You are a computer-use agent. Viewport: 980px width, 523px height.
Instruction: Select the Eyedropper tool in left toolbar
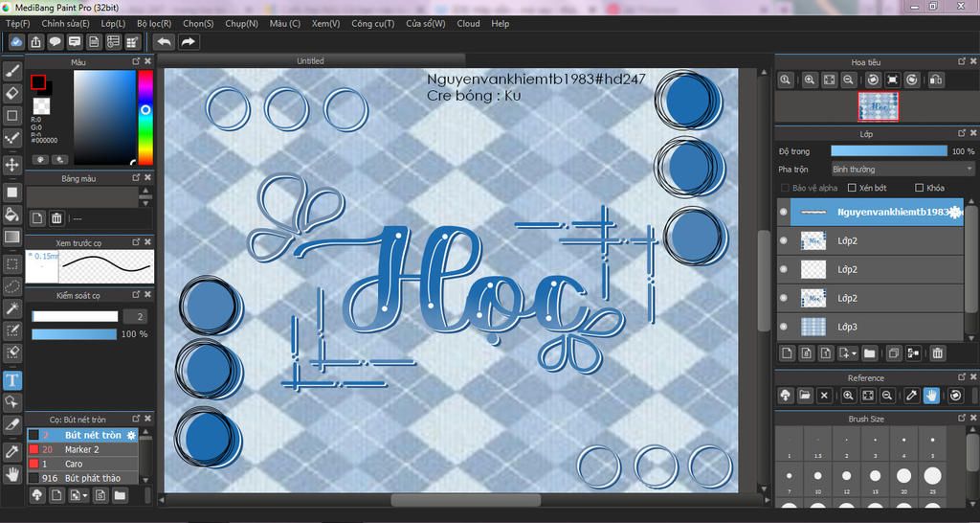[x=11, y=452]
